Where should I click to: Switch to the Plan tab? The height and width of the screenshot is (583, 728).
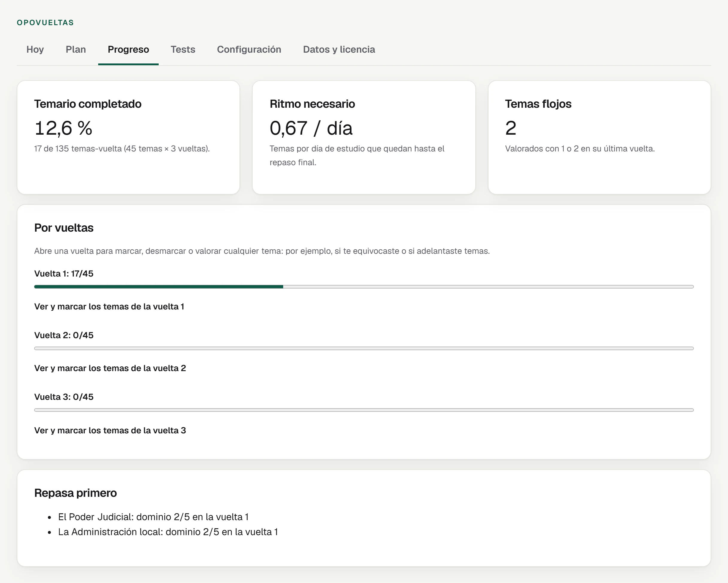[x=76, y=49]
